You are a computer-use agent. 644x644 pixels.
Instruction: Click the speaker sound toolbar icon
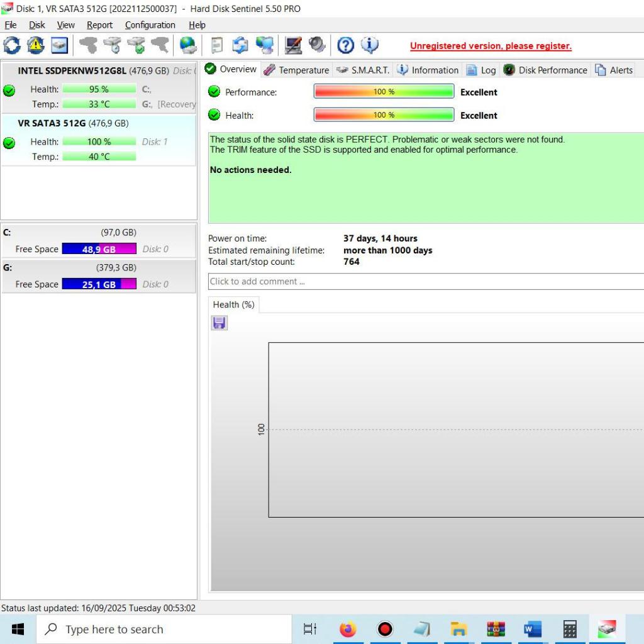[317, 45]
